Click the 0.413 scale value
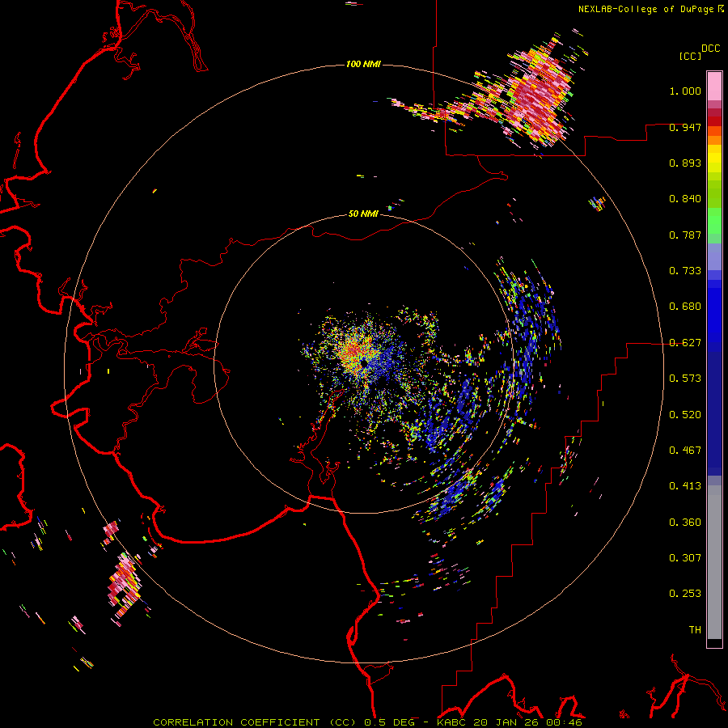 685,486
